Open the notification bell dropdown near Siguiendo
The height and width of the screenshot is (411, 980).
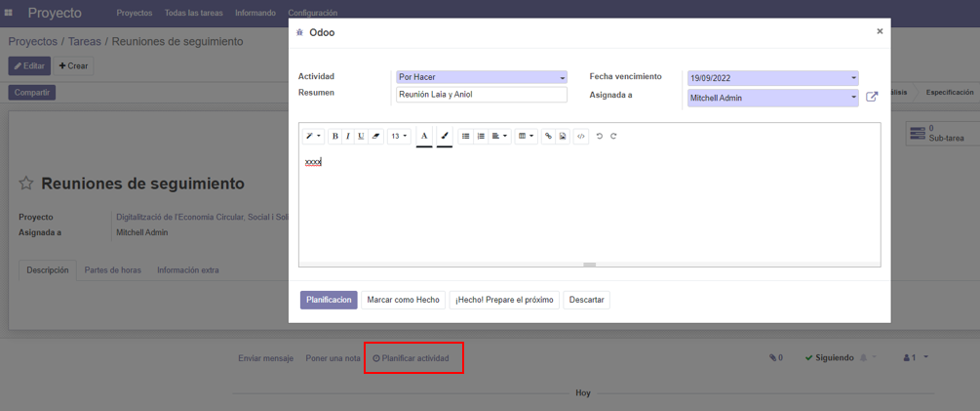point(868,358)
